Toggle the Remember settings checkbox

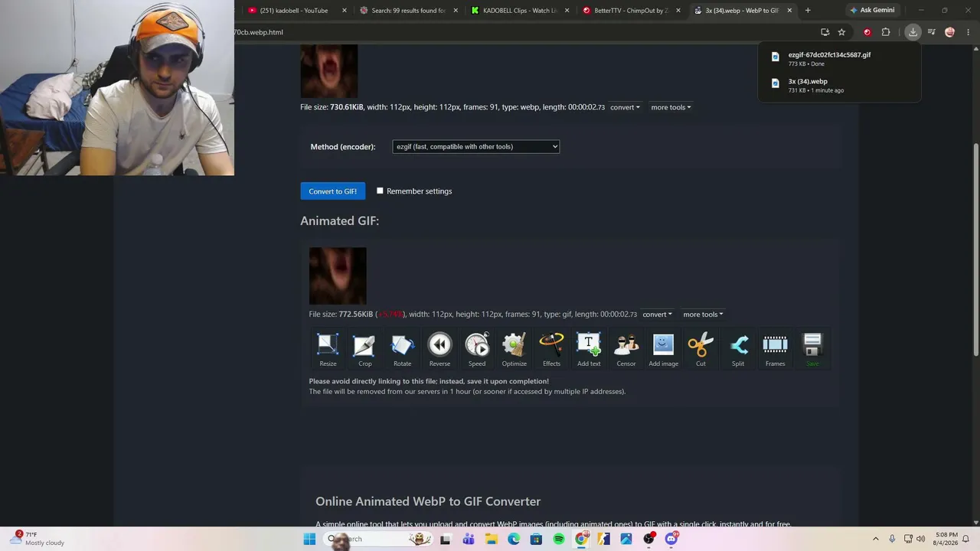click(380, 191)
